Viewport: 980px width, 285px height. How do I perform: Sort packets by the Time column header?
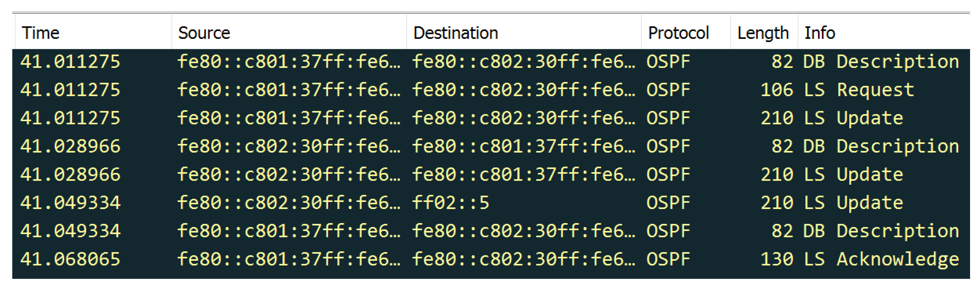pos(41,33)
